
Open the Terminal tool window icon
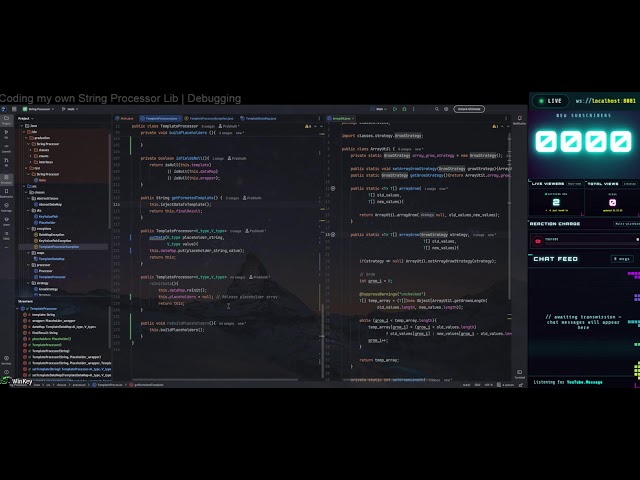pyautogui.click(x=520, y=373)
